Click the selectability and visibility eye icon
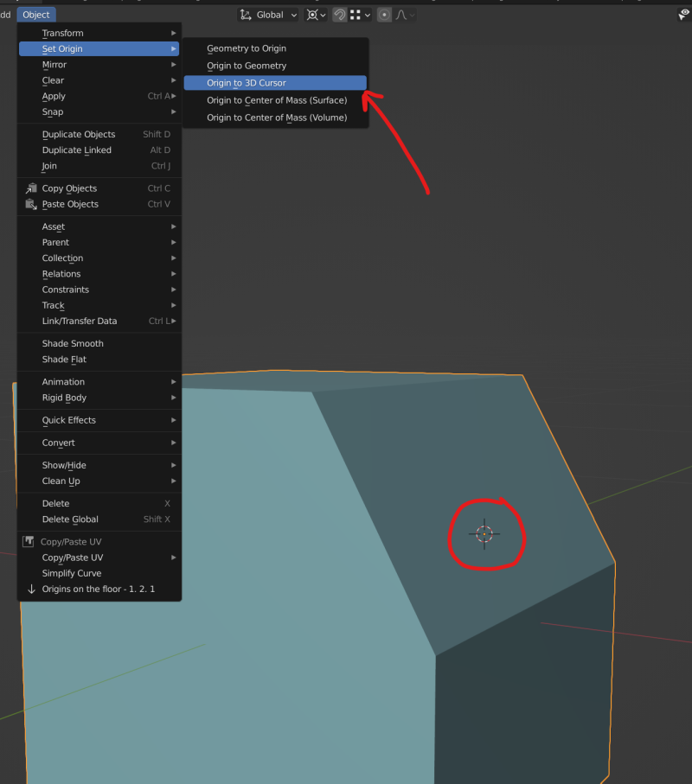The width and height of the screenshot is (692, 784). [683, 15]
